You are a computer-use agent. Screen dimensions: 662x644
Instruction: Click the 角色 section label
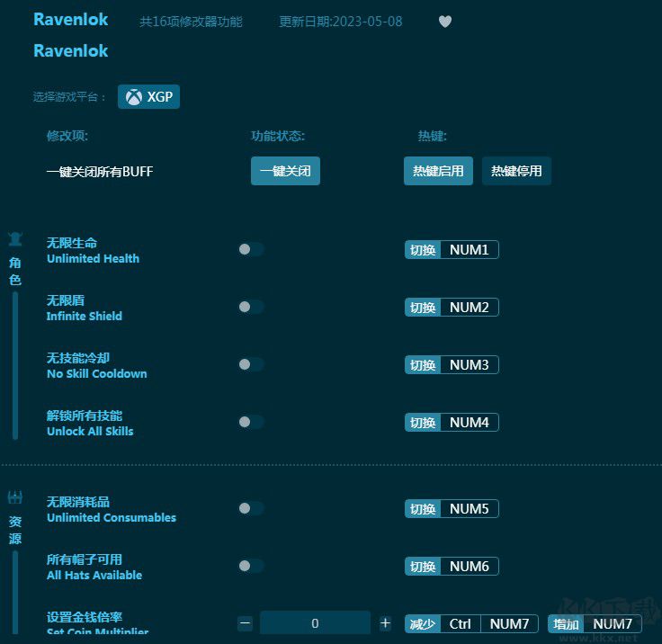pos(15,271)
